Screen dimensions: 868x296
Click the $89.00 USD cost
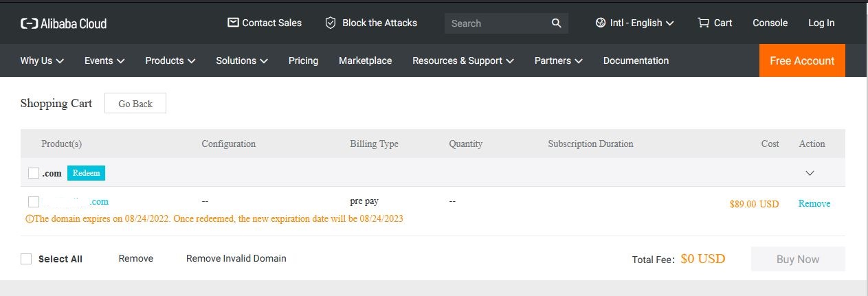pyautogui.click(x=754, y=204)
